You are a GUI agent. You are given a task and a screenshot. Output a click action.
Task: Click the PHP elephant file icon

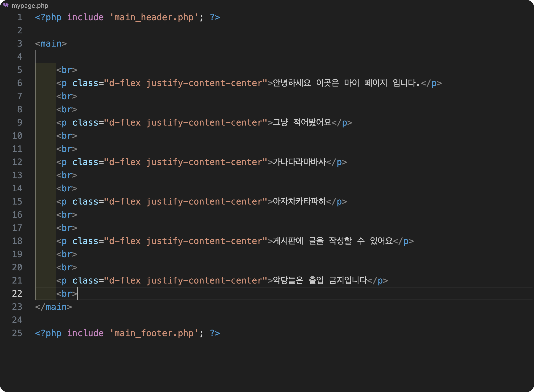(6, 5)
